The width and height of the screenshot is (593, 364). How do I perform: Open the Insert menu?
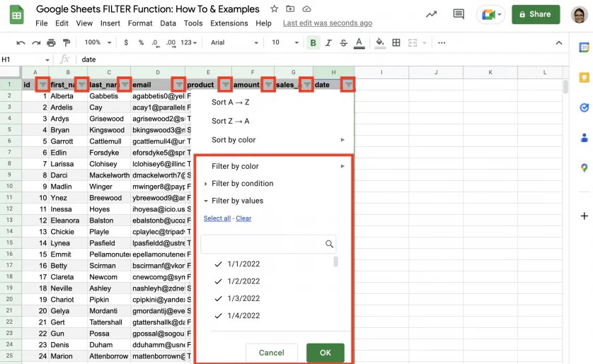[110, 23]
